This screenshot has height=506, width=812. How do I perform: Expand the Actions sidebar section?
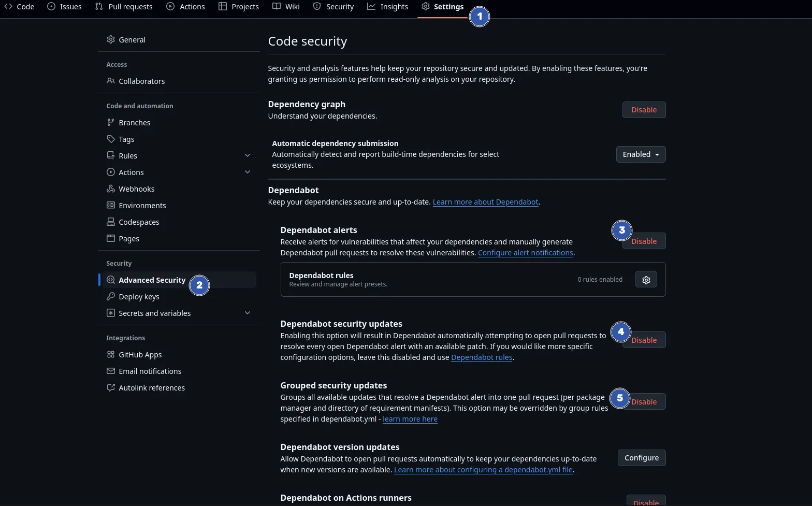(x=247, y=172)
